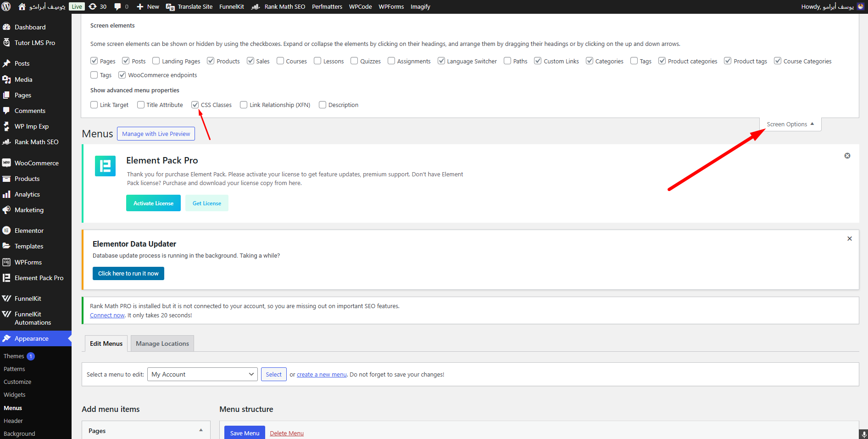Open the Media library icon in sidebar
This screenshot has height=439, width=868.
click(6, 79)
